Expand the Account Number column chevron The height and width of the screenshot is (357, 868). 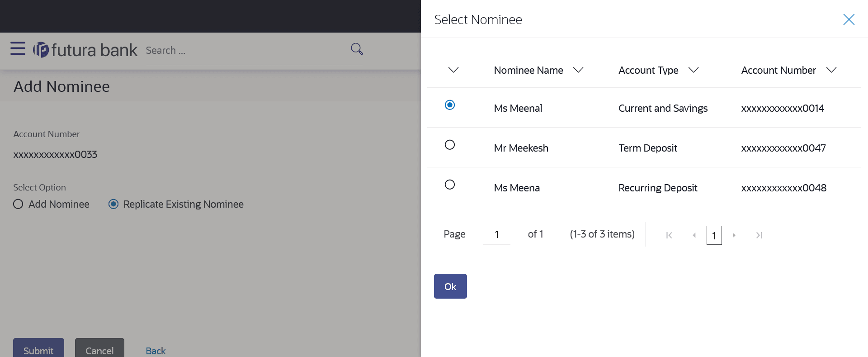point(831,70)
